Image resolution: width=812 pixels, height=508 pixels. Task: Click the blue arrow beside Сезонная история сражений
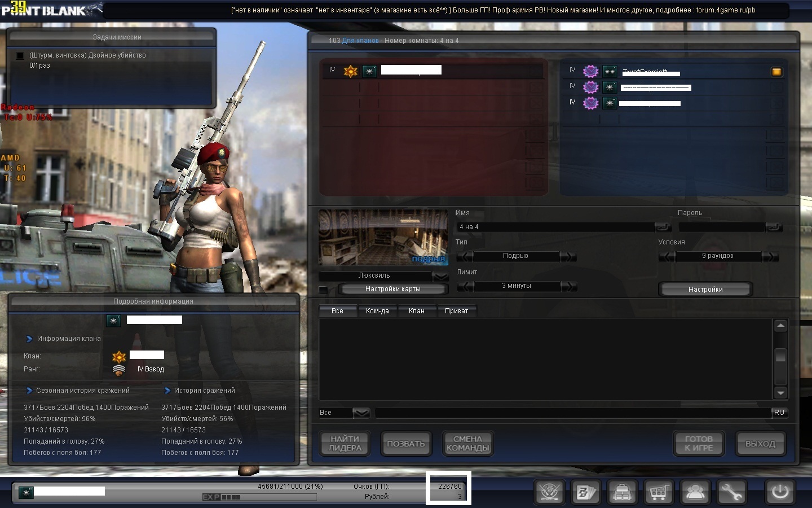pyautogui.click(x=29, y=391)
